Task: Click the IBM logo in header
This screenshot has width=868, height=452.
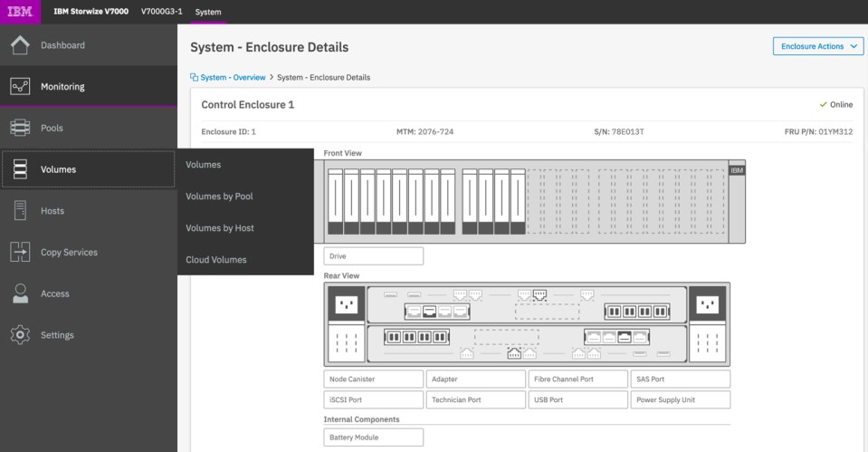Action: pos(20,12)
